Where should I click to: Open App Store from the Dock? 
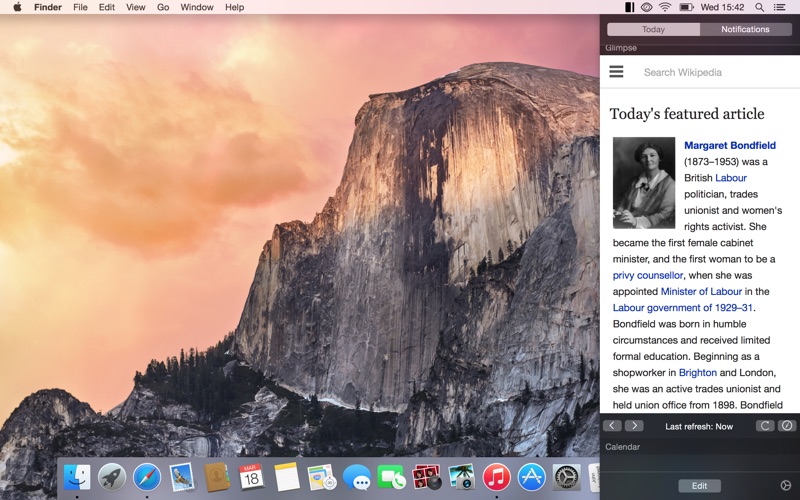pyautogui.click(x=531, y=478)
